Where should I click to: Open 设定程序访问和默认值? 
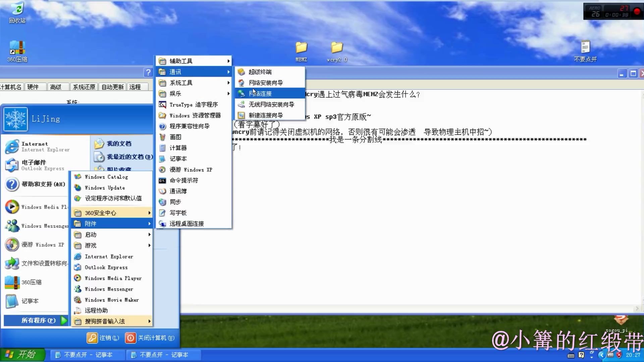tap(112, 198)
